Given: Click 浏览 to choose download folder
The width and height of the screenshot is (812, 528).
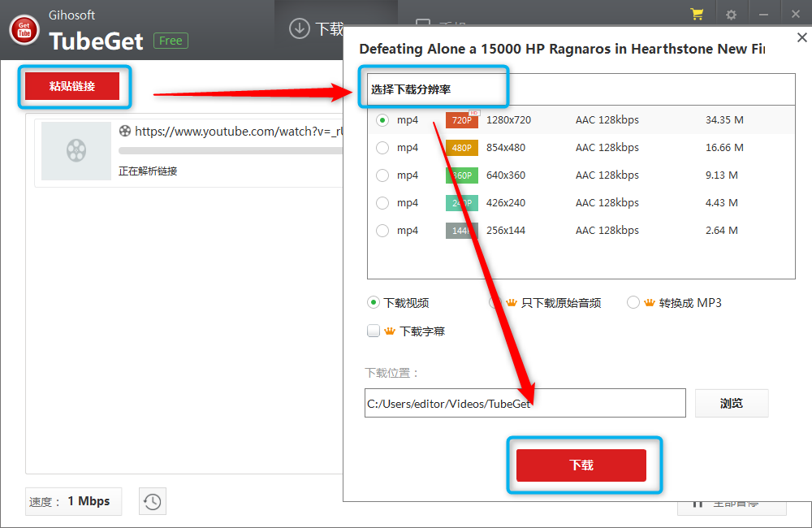Looking at the screenshot, I should pyautogui.click(x=732, y=403).
